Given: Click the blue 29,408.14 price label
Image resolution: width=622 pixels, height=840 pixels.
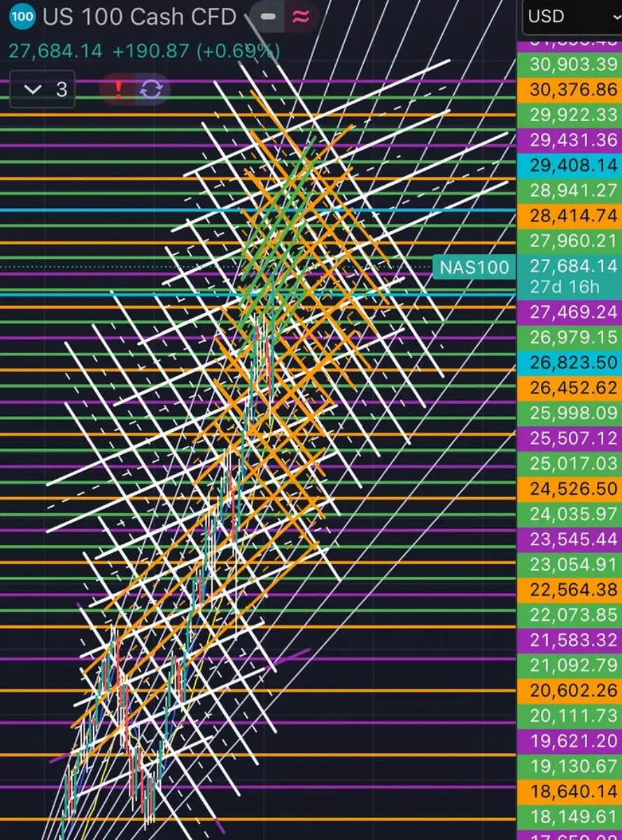Looking at the screenshot, I should click(569, 164).
